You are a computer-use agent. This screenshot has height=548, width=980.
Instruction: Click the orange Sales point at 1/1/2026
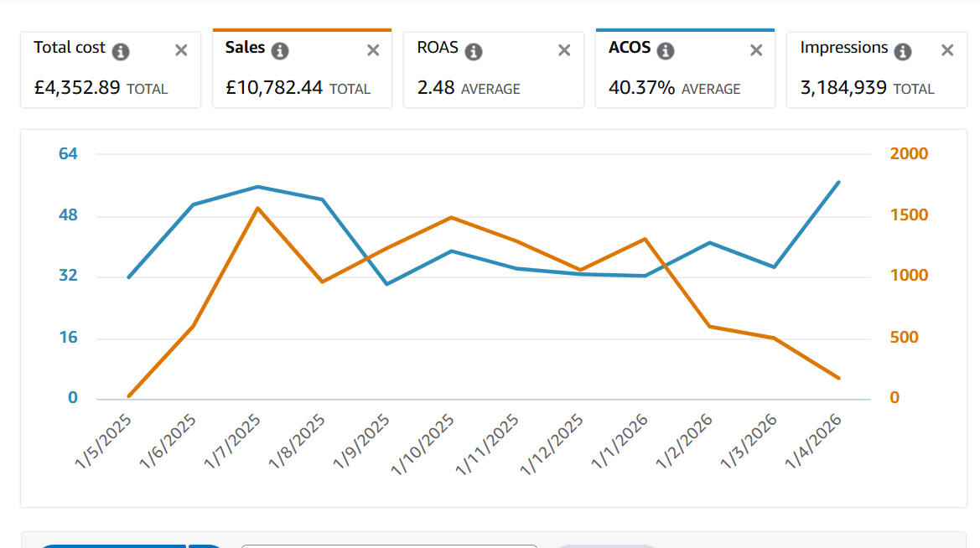click(x=646, y=239)
